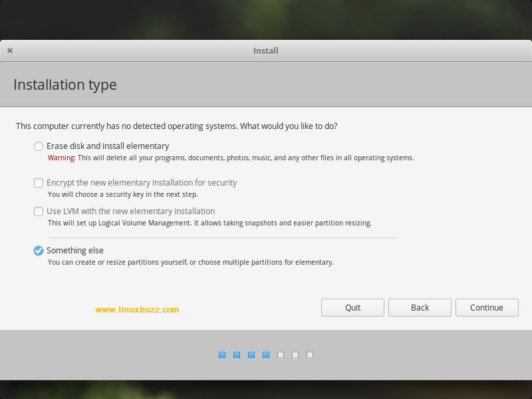Click the 'Installation type' heading
Screen dimensions: 532x399
tap(65, 85)
